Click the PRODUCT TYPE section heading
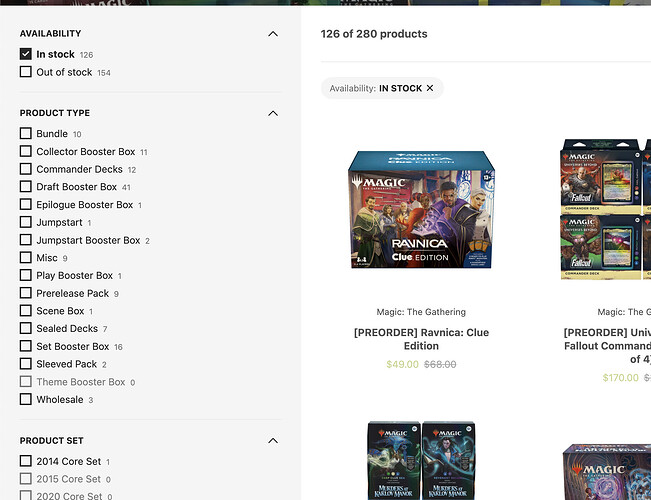This screenshot has height=500, width=651. 55,113
